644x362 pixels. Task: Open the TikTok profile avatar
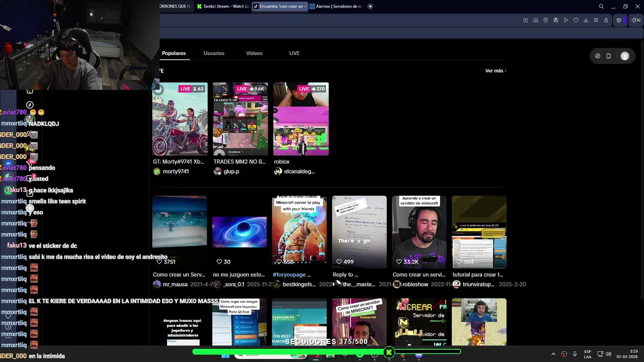pyautogui.click(x=625, y=56)
